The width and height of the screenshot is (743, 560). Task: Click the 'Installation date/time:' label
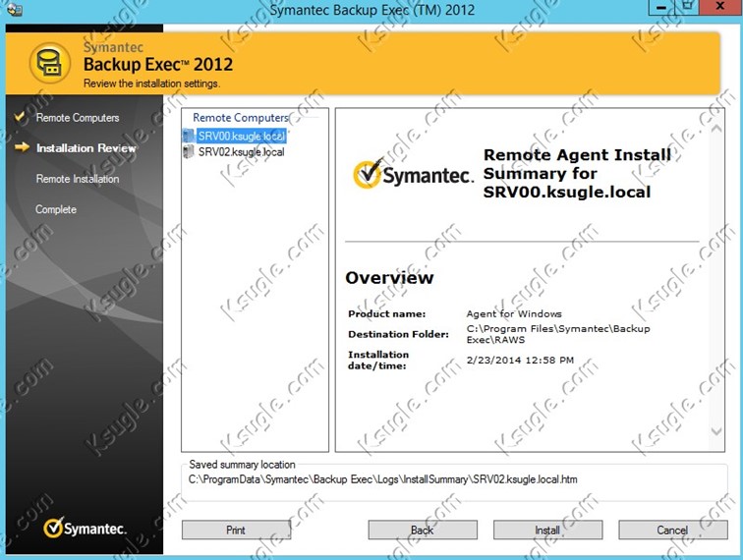point(378,360)
